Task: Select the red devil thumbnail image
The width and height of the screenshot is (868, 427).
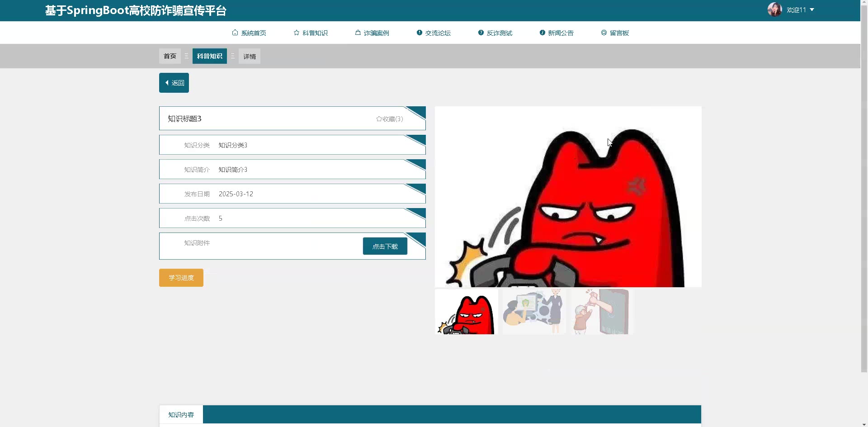Action: (x=467, y=312)
